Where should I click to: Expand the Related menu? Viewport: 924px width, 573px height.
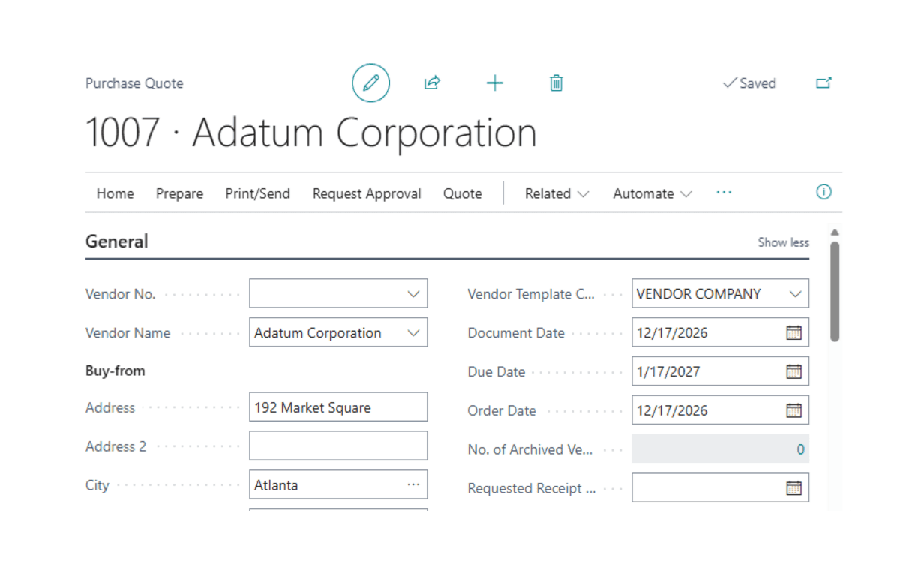[x=556, y=193]
